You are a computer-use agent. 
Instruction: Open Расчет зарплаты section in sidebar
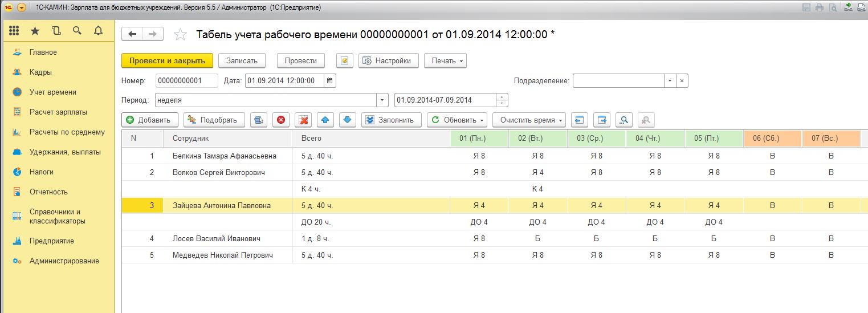click(58, 112)
